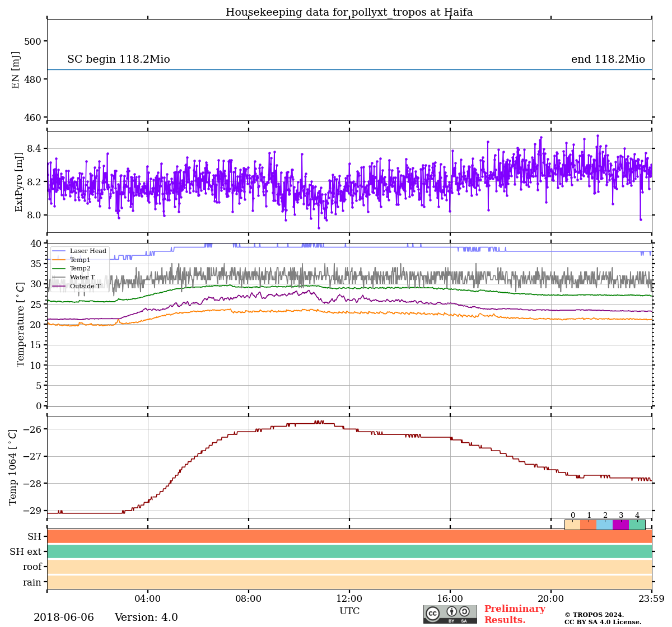Click the 'Temperature [°C]' axis label
The height and width of the screenshot is (627, 672).
pyautogui.click(x=21, y=324)
